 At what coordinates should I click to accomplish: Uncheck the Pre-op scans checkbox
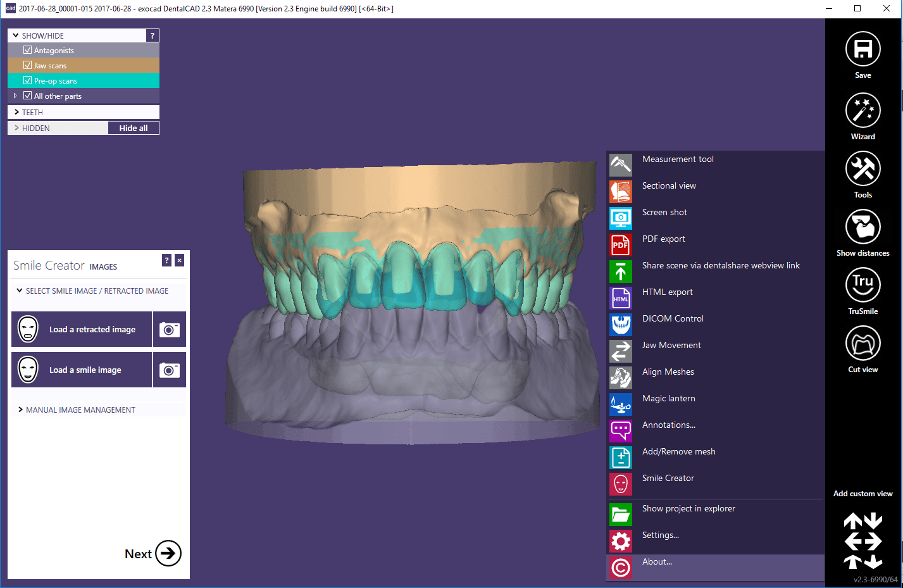28,80
